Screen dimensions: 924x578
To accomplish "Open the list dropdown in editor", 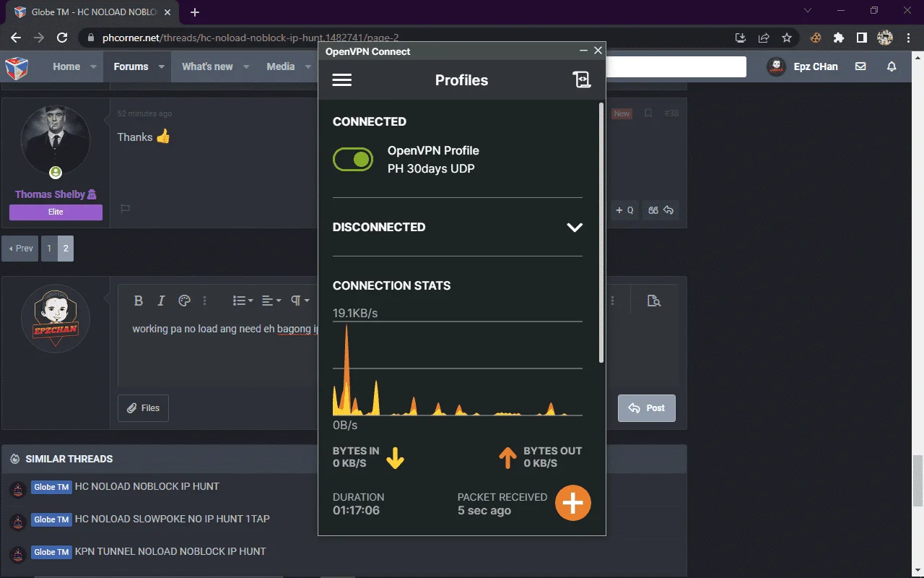I will [x=243, y=301].
